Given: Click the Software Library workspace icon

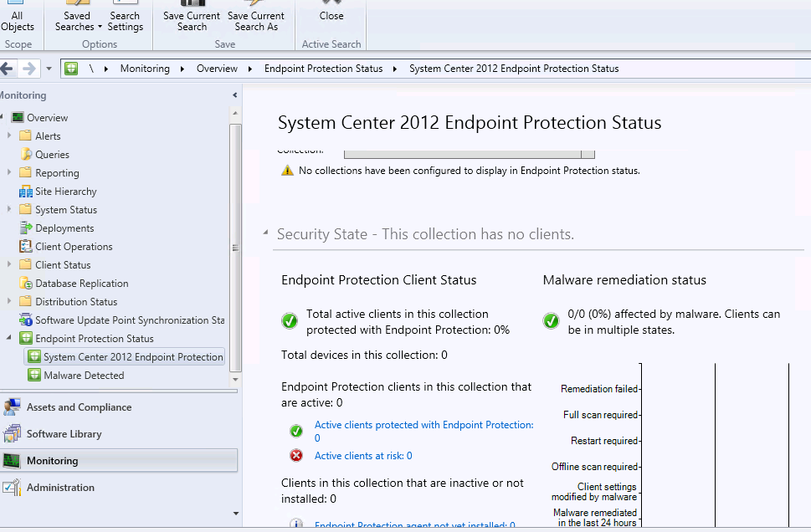Looking at the screenshot, I should tap(12, 434).
